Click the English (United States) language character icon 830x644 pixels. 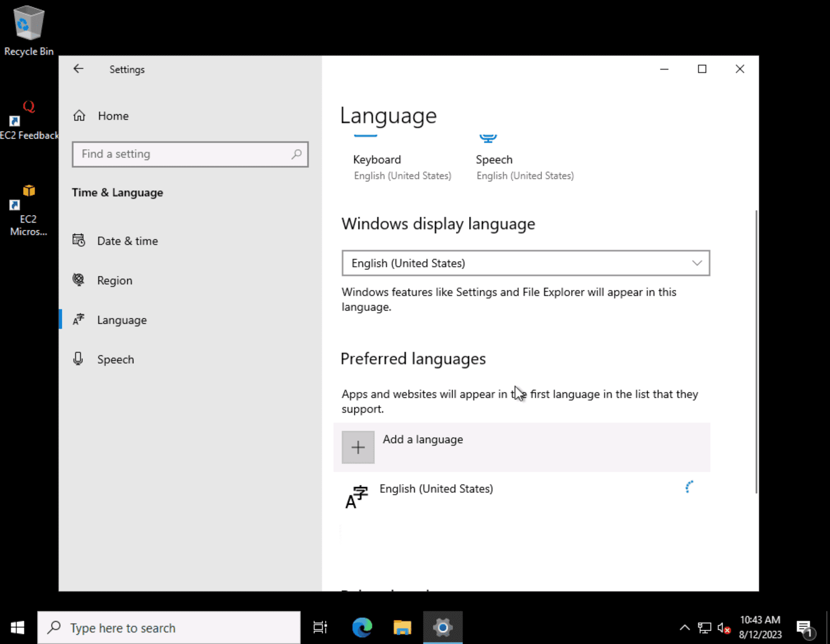[356, 495]
